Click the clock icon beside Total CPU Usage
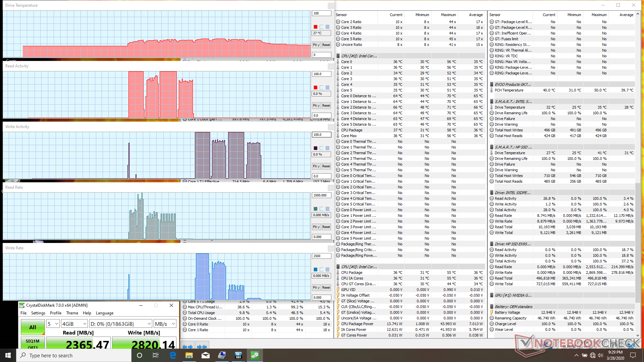Viewport: 644px width, 362px height. tap(185, 313)
